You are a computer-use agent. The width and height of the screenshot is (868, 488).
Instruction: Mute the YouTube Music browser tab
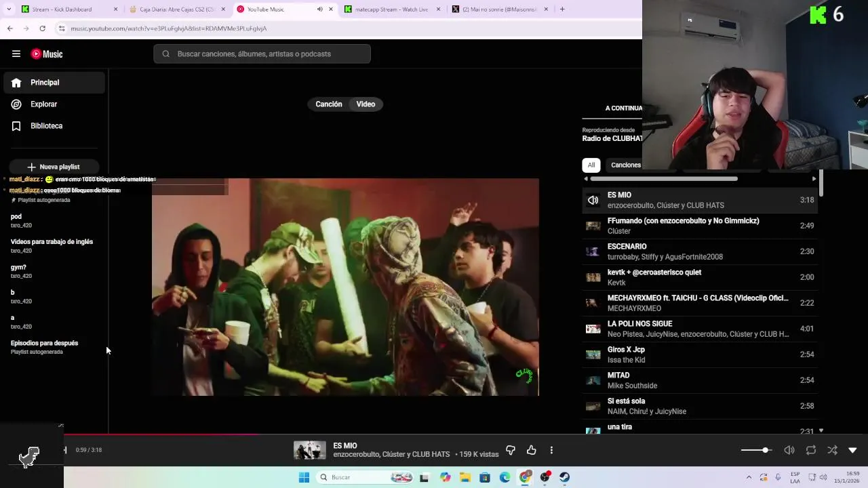319,9
